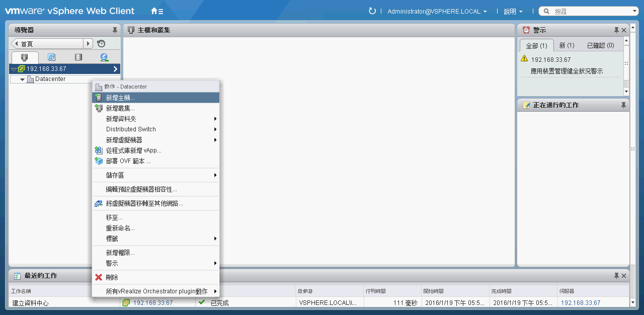Open the search box dropdown arrow
This screenshot has width=644, height=315.
[634, 11]
